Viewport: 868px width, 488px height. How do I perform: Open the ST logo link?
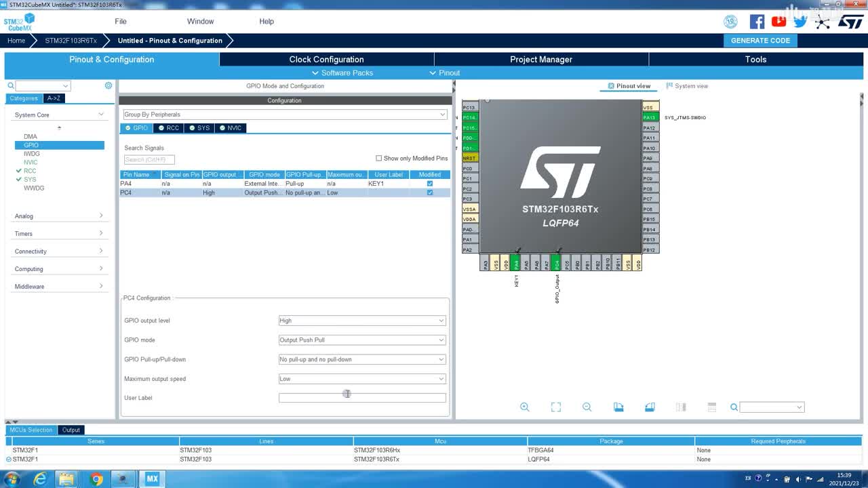click(851, 22)
